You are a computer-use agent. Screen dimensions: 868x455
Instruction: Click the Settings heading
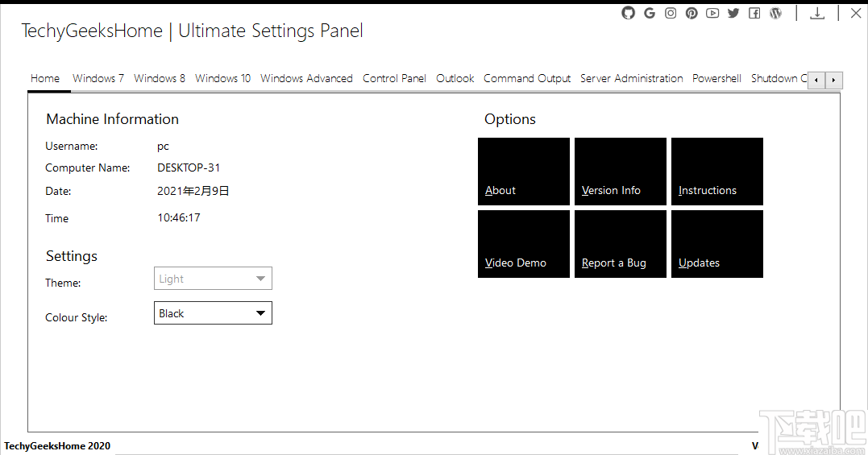[72, 256]
